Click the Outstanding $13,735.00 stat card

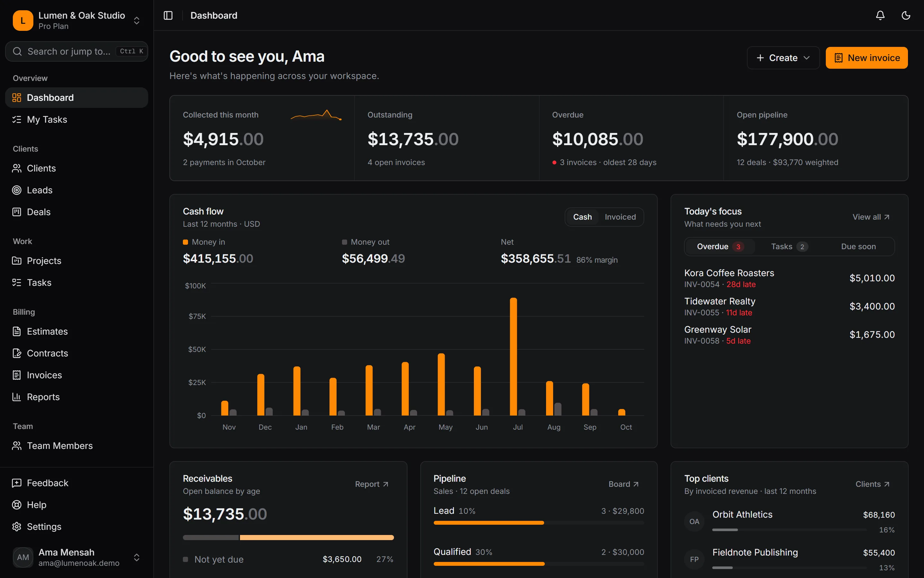pos(446,138)
